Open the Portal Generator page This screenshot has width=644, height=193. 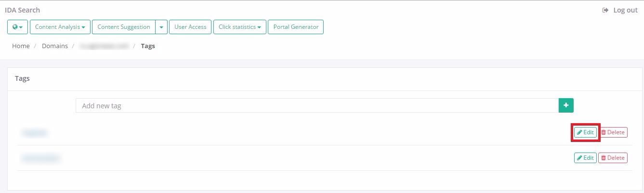[x=296, y=27]
